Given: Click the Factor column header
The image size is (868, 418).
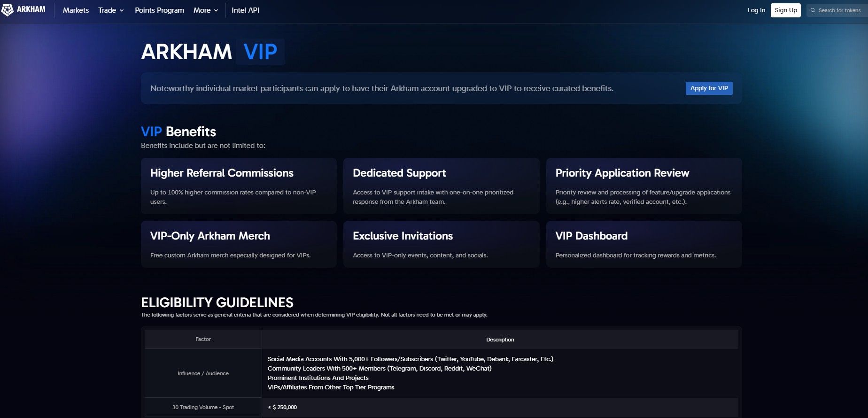Looking at the screenshot, I should 203,339.
